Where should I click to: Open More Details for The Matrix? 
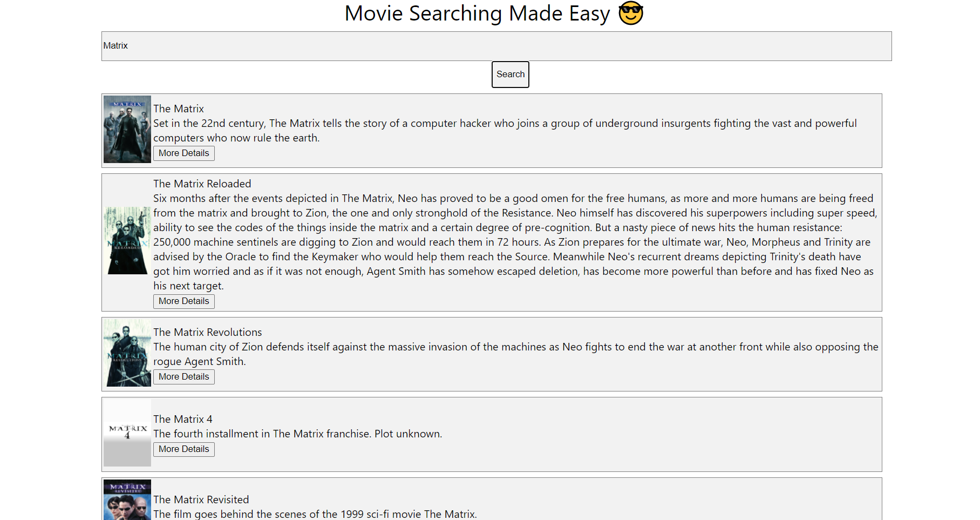[183, 153]
